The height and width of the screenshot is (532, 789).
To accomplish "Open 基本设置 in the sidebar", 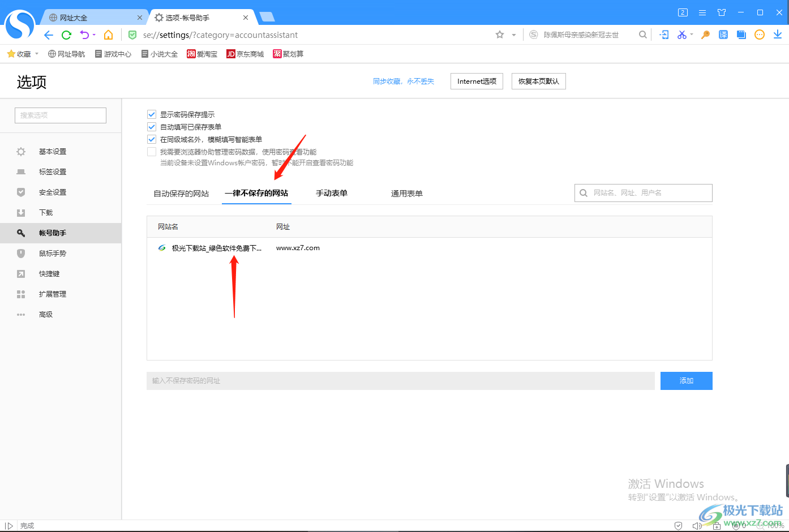I will tap(61, 152).
